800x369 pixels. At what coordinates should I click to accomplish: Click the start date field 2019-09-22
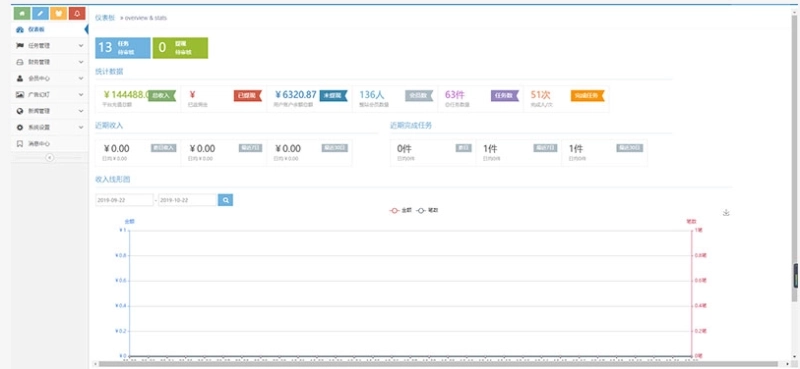[124, 200]
